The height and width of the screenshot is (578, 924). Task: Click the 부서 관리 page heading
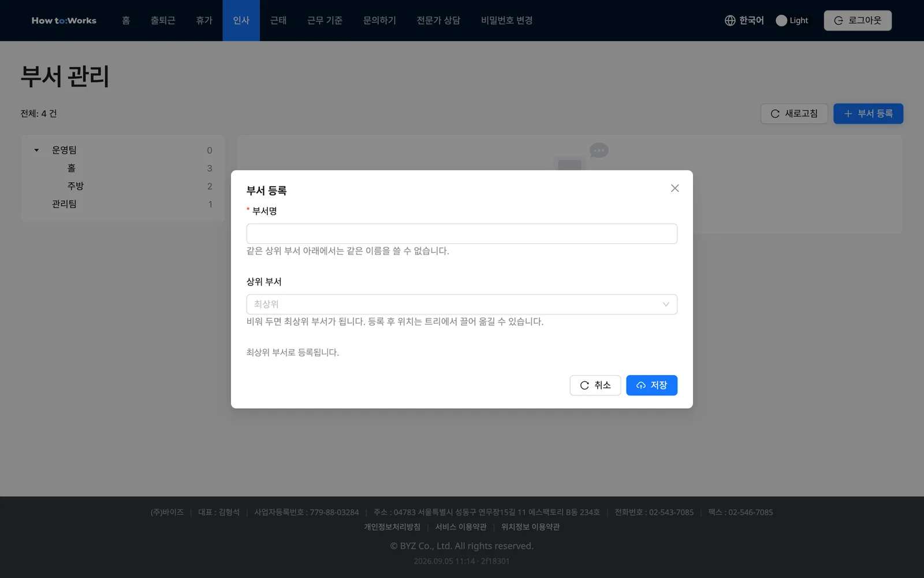[x=65, y=76]
